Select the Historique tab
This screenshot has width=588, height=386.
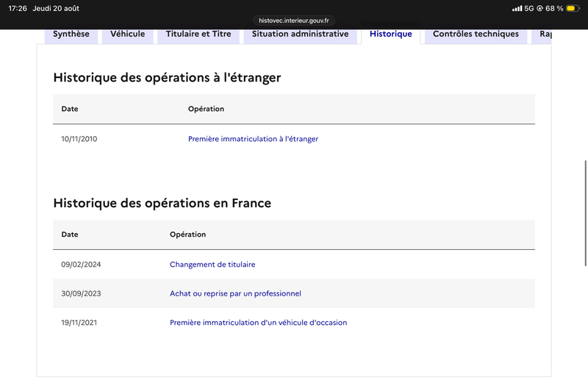click(x=391, y=35)
